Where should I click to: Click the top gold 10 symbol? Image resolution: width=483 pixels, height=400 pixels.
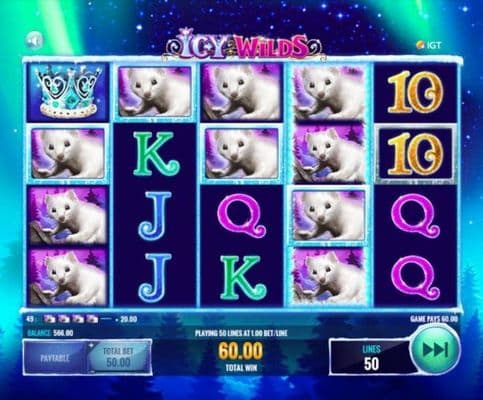(x=415, y=93)
